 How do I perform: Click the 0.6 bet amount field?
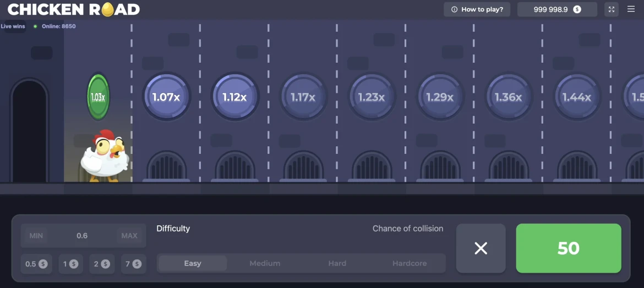[82, 236]
